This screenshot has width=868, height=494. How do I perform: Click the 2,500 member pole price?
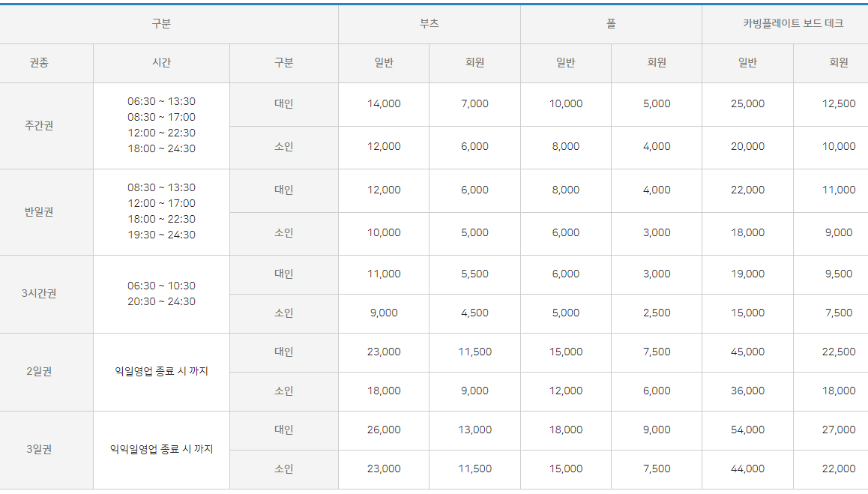coord(657,313)
